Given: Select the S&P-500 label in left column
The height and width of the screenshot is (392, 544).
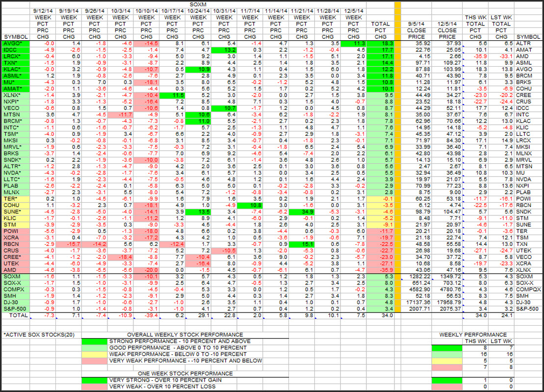Looking at the screenshot, I should coord(15,308).
